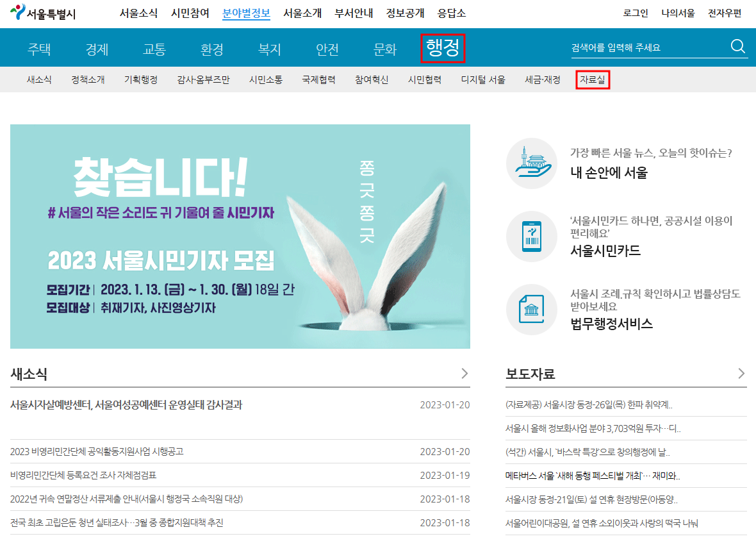Open the 행정 category tab

(442, 47)
